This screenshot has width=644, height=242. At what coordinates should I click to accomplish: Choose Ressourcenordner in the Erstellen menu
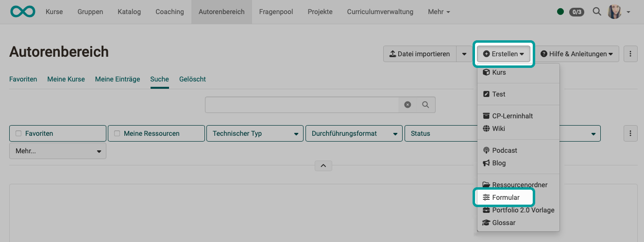518,185
